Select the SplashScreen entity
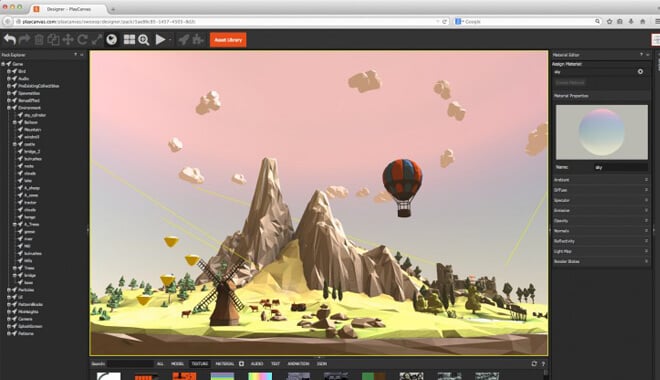Viewport: 660px width, 380px height. pos(30,326)
